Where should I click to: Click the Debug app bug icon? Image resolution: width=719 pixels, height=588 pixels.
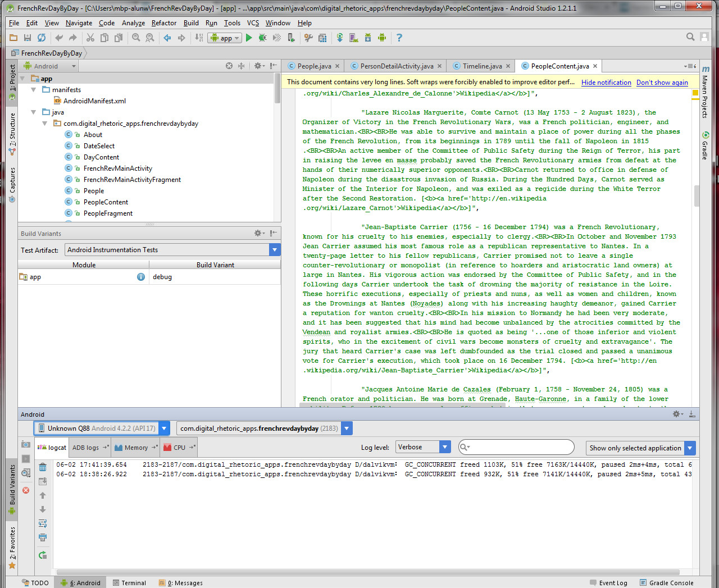coord(262,38)
